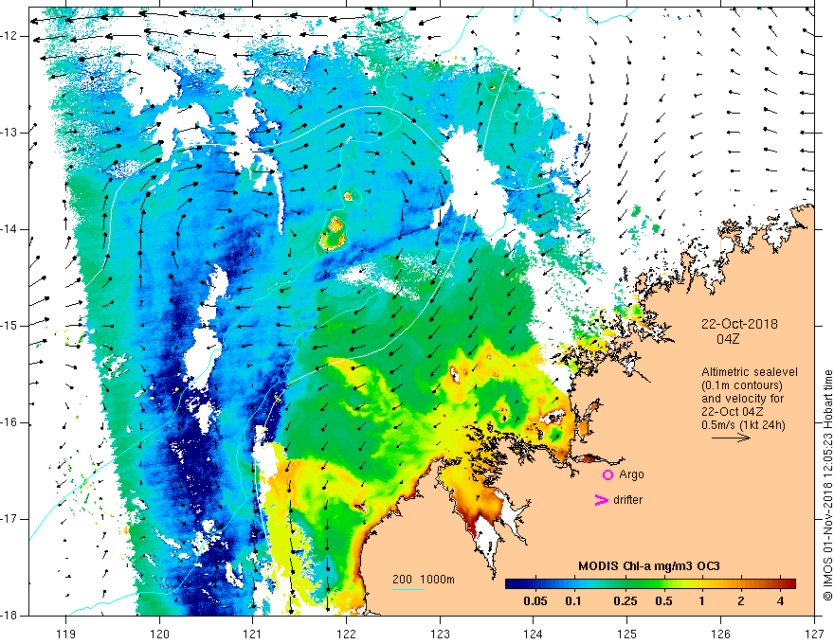Click the 'Altimetric sealevel' caption line

click(x=749, y=372)
